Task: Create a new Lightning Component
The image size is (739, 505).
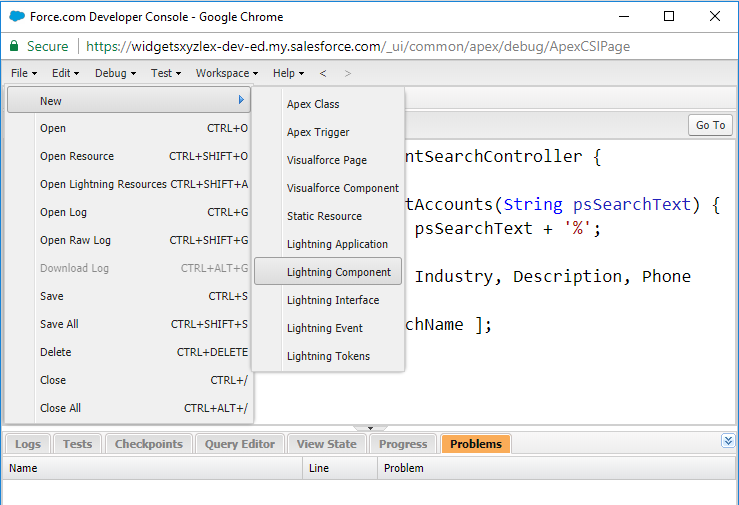Action: pos(328,271)
